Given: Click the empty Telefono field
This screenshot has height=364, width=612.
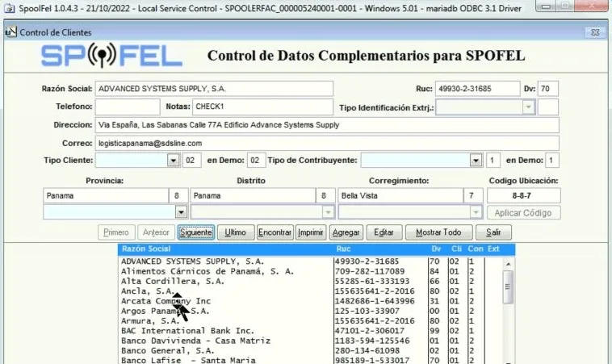Looking at the screenshot, I should (128, 107).
